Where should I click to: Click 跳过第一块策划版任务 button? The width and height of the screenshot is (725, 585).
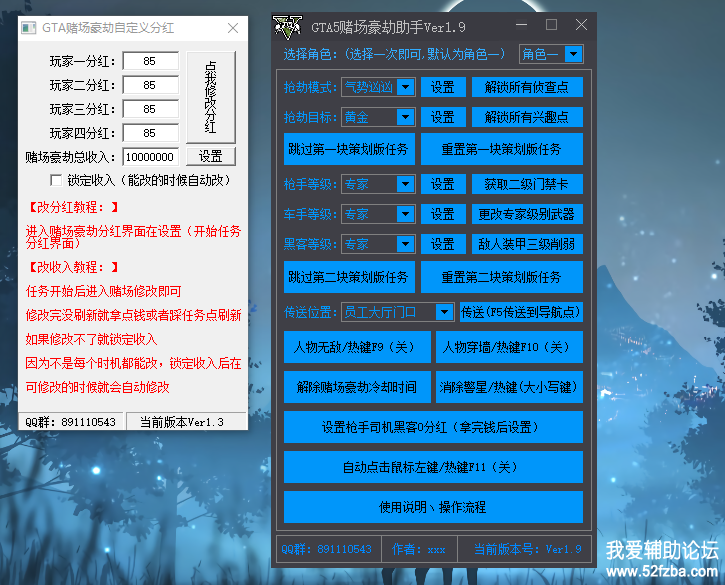[349, 149]
